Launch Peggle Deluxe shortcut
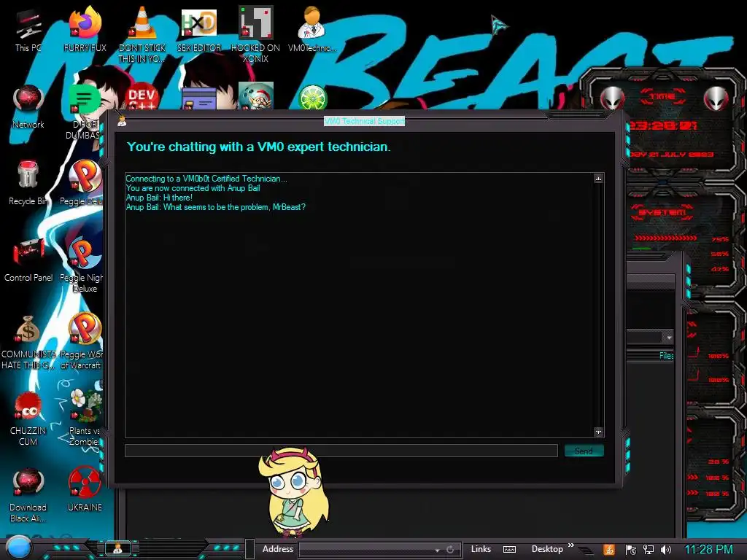 pos(84,182)
